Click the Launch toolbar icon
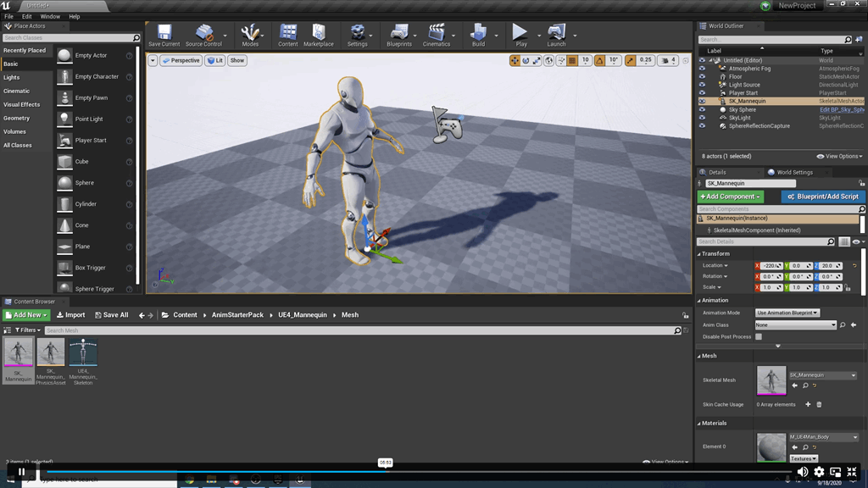Image resolution: width=868 pixels, height=488 pixels. pyautogui.click(x=556, y=35)
